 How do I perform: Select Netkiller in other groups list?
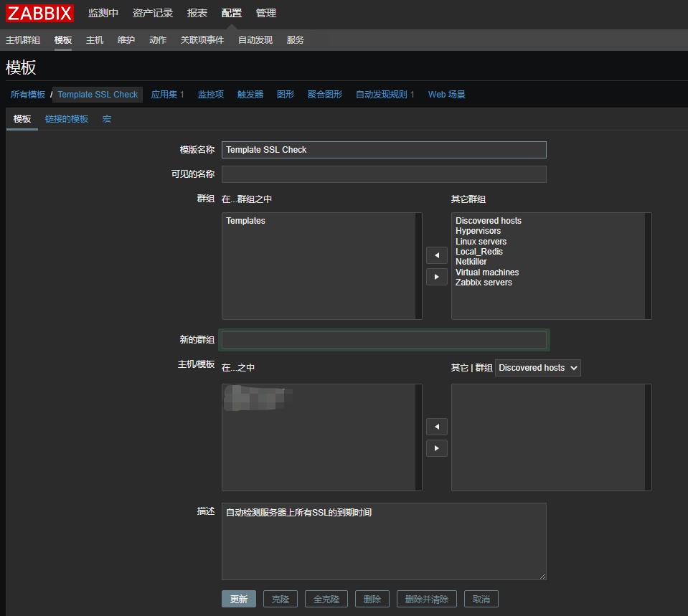point(471,262)
